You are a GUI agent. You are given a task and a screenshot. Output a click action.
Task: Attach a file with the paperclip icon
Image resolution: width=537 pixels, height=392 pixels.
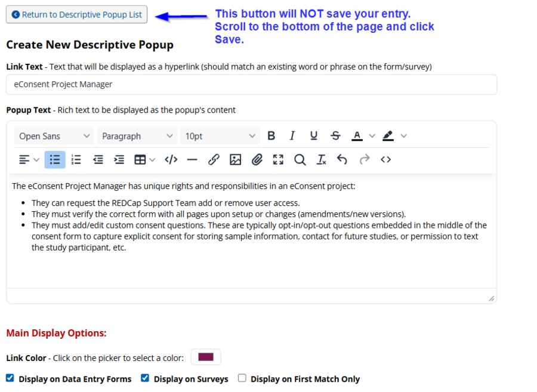[257, 159]
